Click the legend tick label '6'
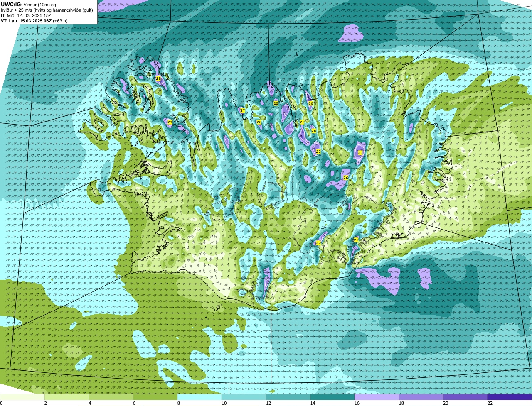 click(134, 403)
